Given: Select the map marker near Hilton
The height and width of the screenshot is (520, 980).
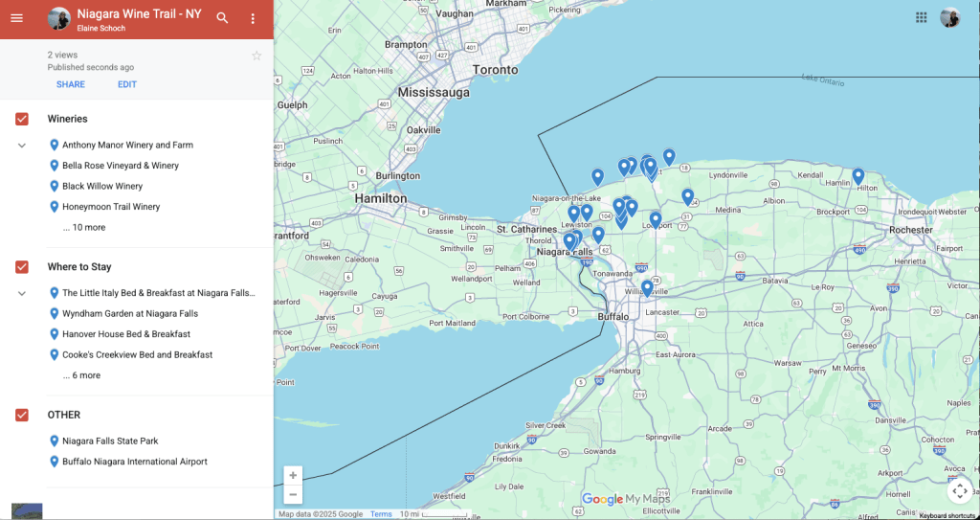Looking at the screenshot, I should coord(858,176).
